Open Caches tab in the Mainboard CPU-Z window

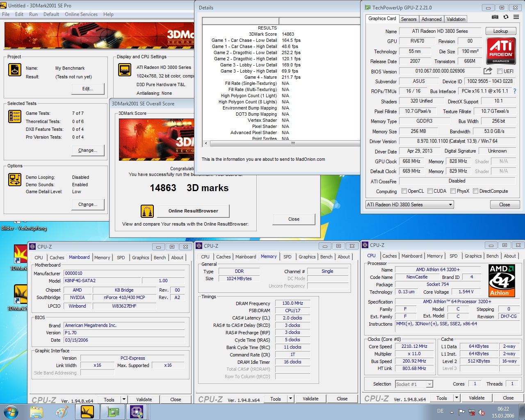[x=57, y=258]
